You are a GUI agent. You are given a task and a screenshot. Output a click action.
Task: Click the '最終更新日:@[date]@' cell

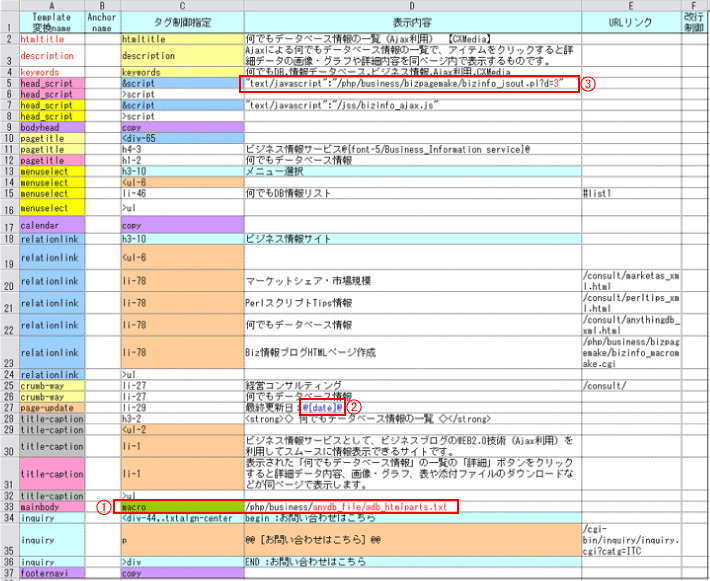coord(413,408)
